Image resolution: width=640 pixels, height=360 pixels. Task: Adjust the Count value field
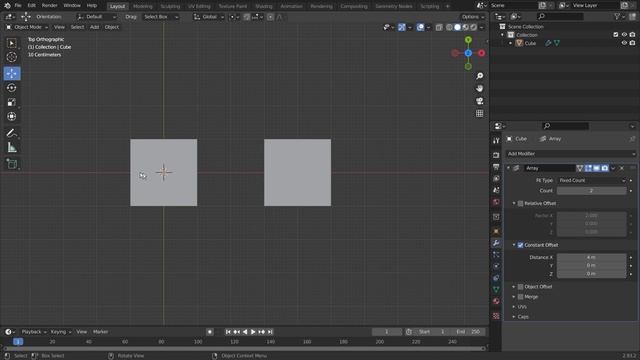591,191
